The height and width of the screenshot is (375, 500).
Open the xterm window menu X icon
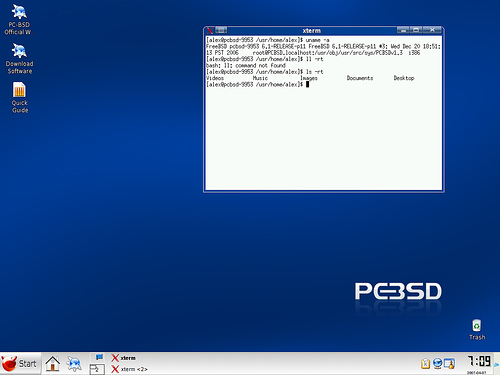(210, 31)
